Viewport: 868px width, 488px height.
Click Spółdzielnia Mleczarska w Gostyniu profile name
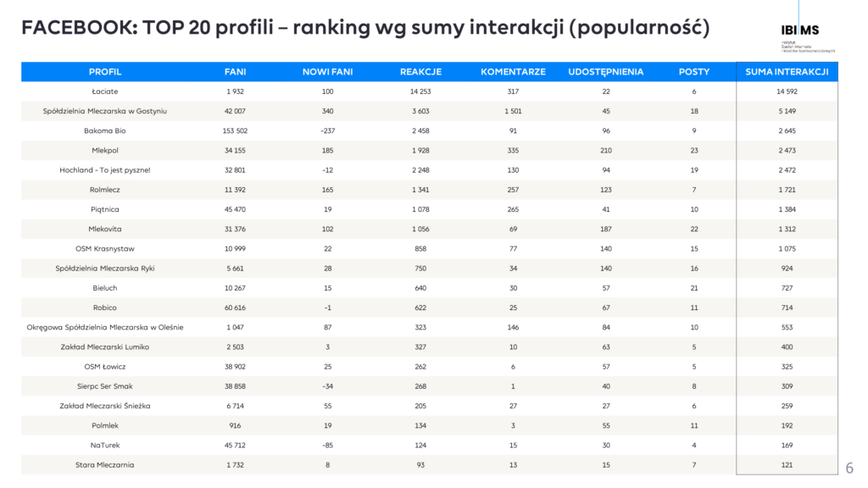[104, 111]
